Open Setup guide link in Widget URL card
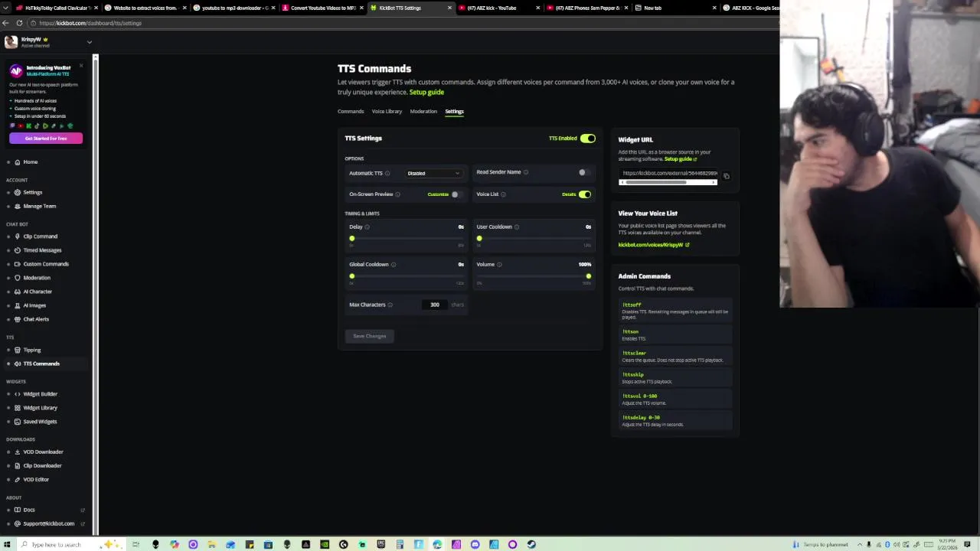The image size is (980, 551). point(681,159)
